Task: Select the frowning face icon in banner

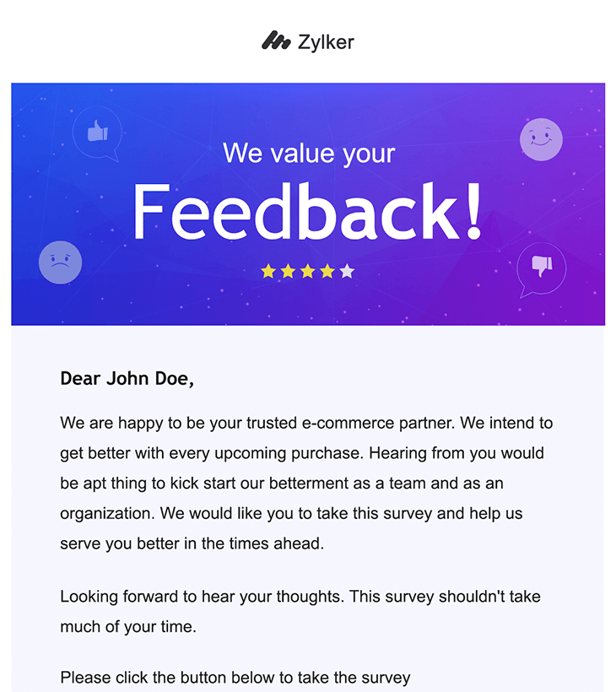Action: [60, 262]
